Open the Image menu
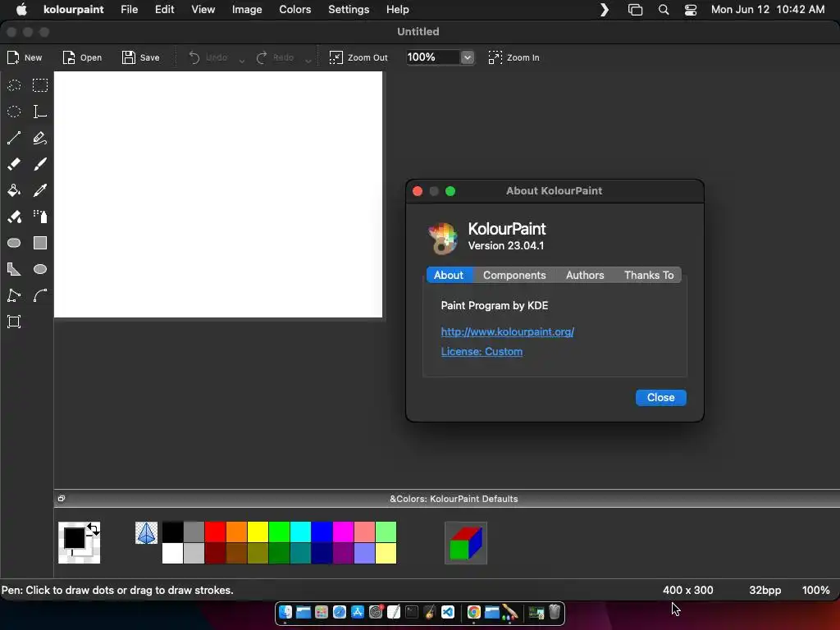The image size is (840, 630). 247,9
